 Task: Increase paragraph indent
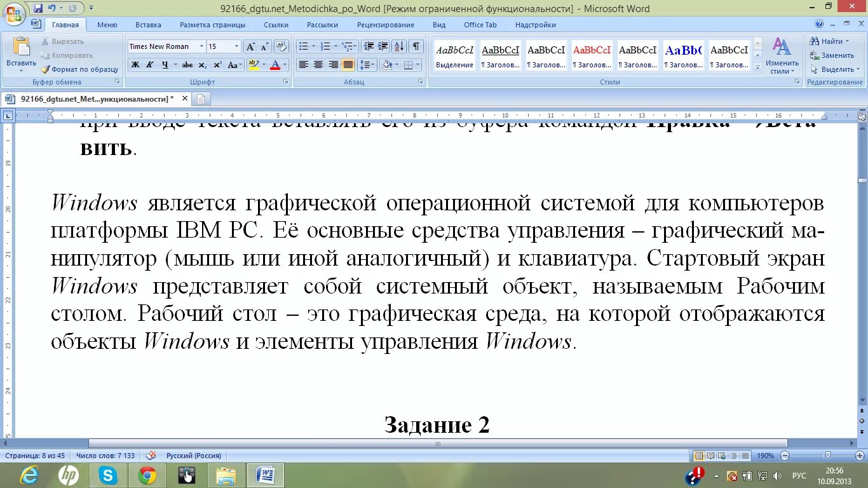383,46
